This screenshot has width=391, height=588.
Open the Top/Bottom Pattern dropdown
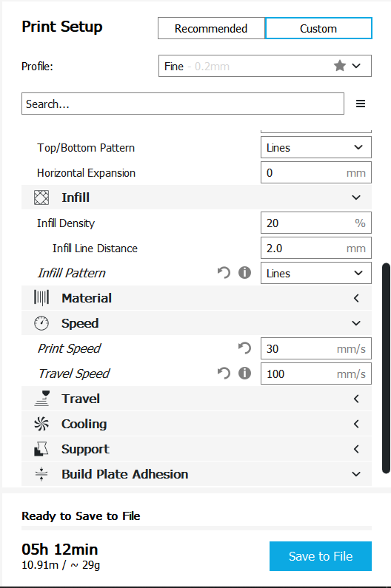pyautogui.click(x=316, y=147)
